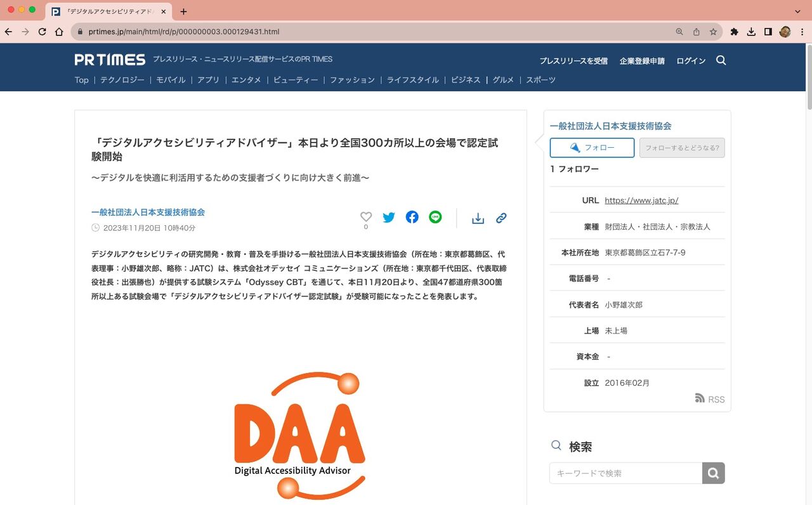Click the フォロー button
Screen dimensions: 812x505
[x=592, y=148]
